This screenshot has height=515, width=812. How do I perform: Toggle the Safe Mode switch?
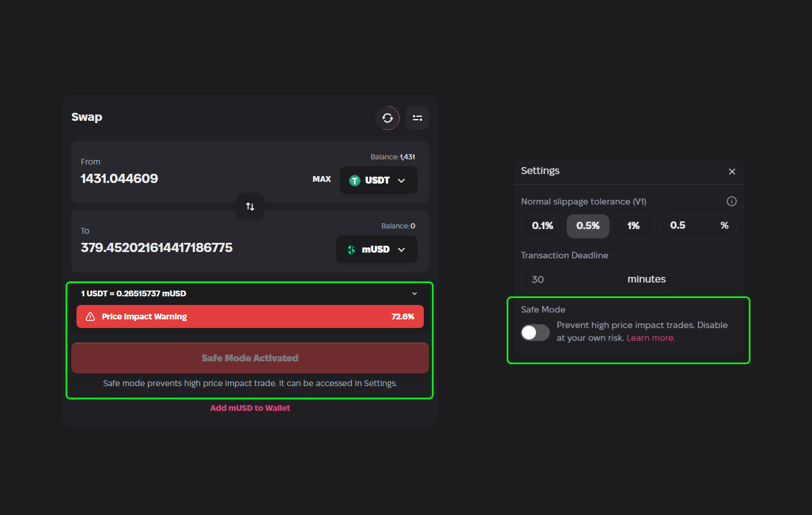tap(535, 333)
